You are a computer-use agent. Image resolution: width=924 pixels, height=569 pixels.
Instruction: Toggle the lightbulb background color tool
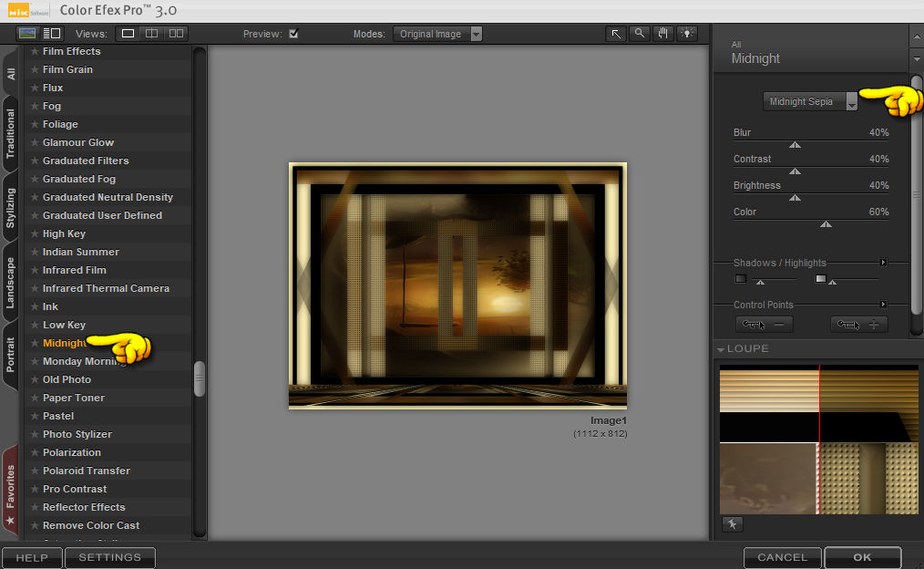[686, 34]
